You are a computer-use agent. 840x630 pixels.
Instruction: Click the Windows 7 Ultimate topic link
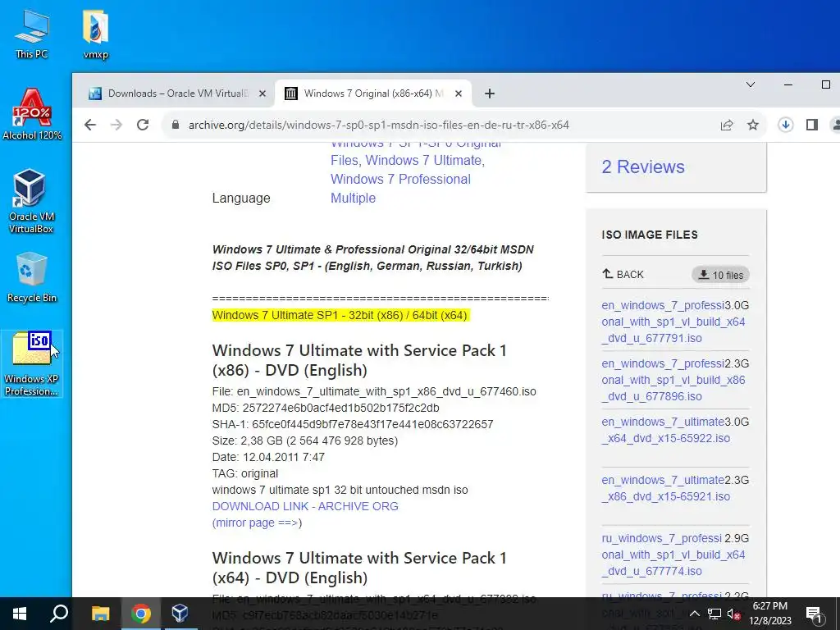point(422,160)
